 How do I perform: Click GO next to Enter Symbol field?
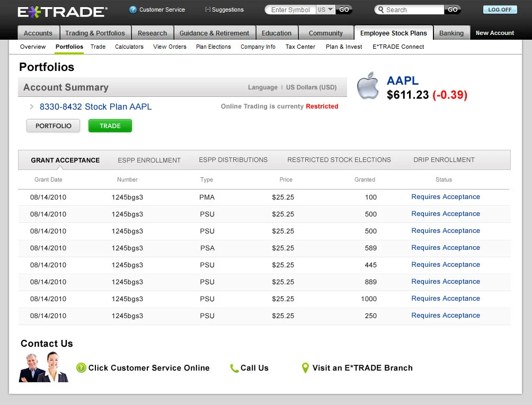[344, 10]
